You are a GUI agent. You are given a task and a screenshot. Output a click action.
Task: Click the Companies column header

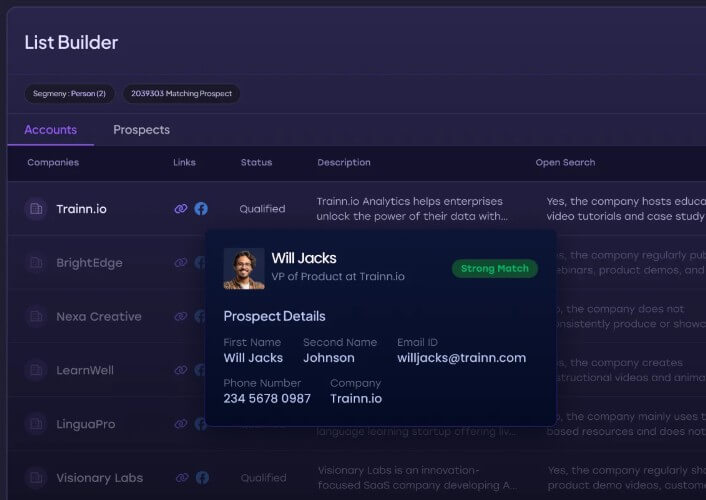coord(53,163)
